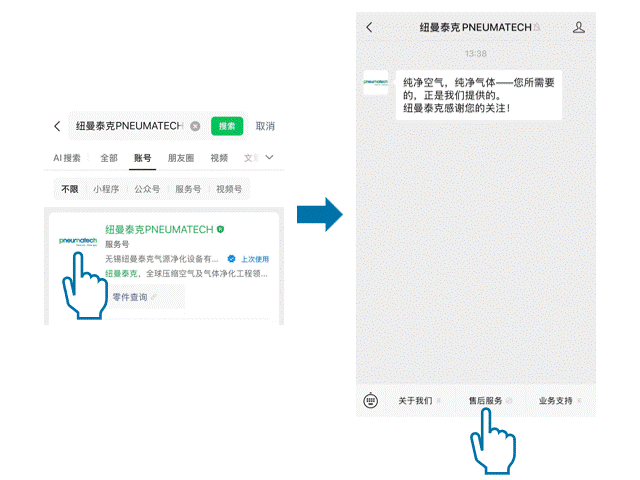Viewport: 640px width, 480px height.
Task: Tap the welcome message bubble 纯净空气，纯净气体
Action: pyautogui.click(x=479, y=95)
